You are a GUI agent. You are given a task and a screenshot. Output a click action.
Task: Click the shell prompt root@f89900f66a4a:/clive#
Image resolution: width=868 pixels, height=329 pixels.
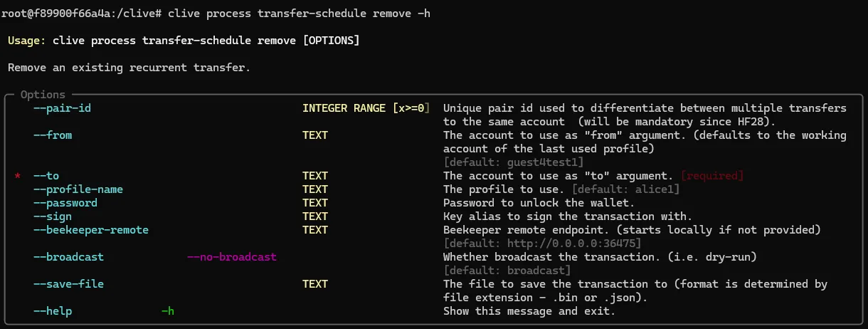[82, 14]
